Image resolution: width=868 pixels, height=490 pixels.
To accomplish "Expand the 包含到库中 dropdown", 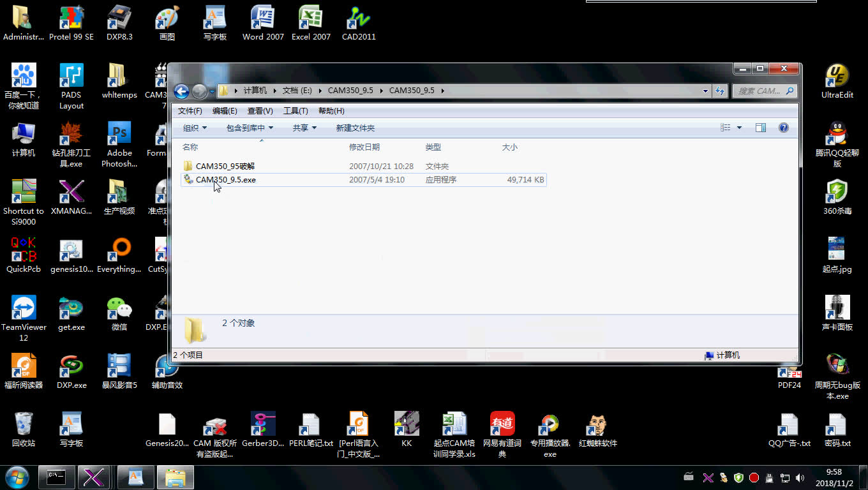I will 250,128.
